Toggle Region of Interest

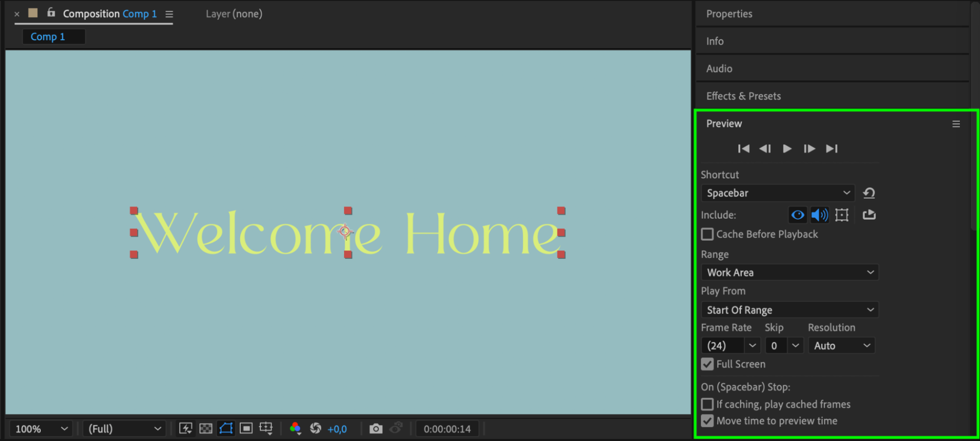click(x=246, y=428)
